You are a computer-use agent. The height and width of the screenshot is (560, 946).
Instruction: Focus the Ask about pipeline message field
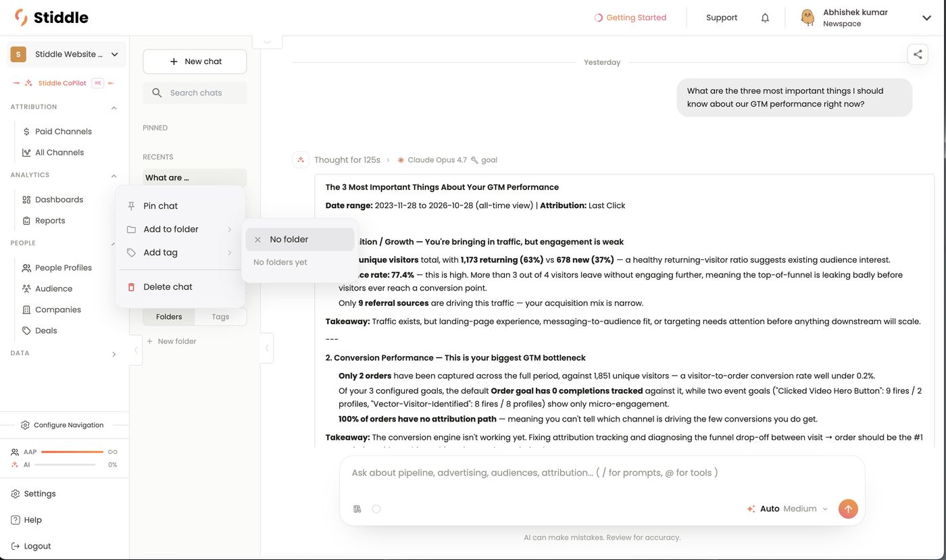(601, 473)
